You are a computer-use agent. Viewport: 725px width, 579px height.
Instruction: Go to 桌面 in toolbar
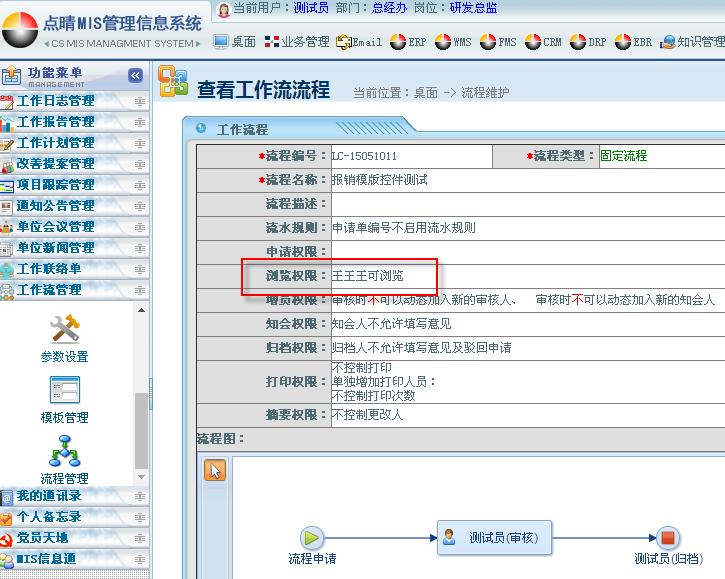coord(235,42)
